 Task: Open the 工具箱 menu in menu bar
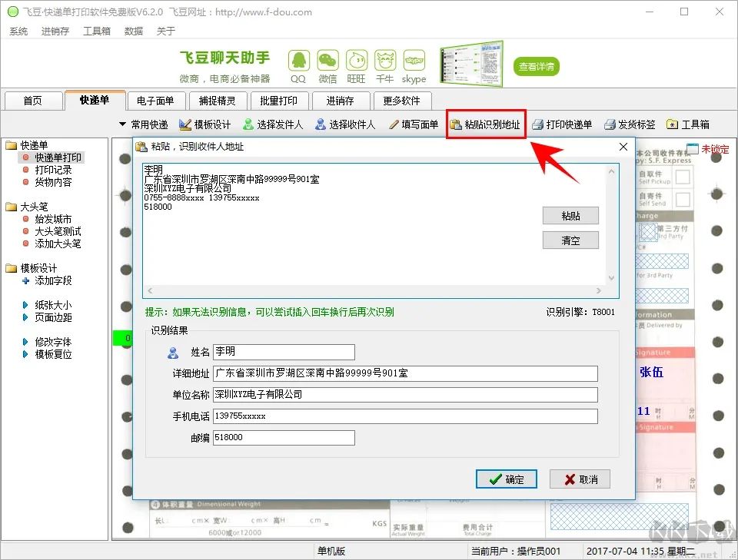pyautogui.click(x=97, y=31)
